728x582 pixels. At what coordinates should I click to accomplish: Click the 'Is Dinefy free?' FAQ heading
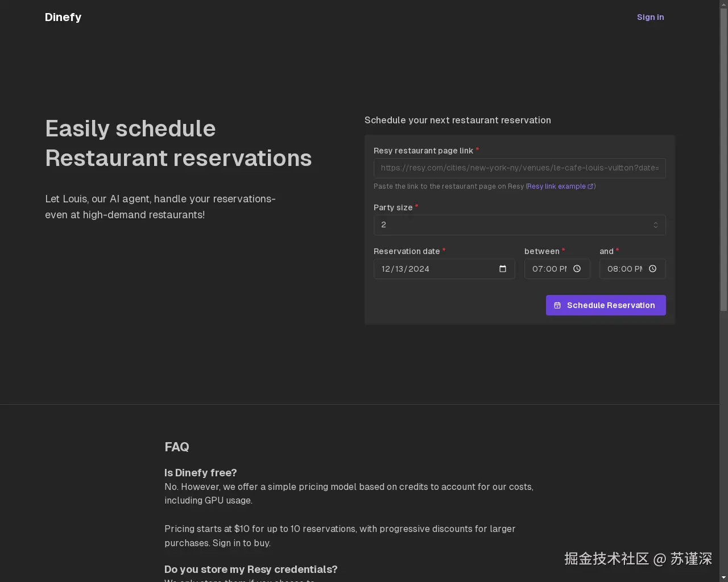[200, 472]
